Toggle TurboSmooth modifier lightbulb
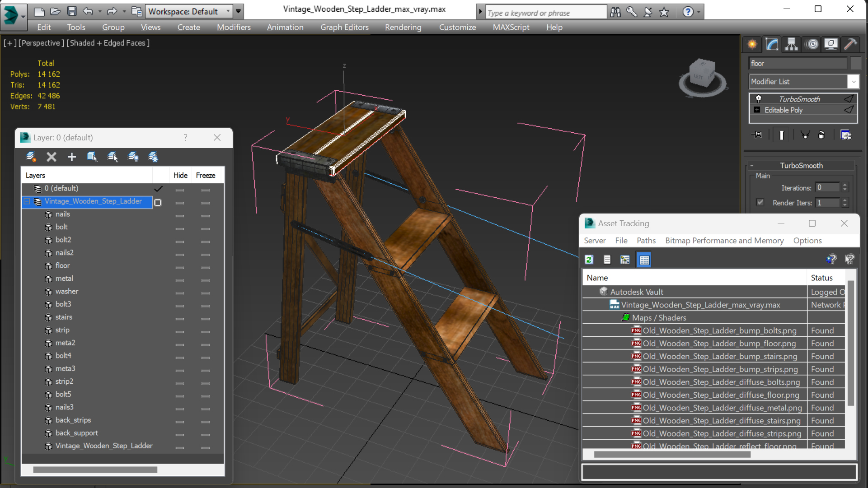868x488 pixels. tap(759, 99)
